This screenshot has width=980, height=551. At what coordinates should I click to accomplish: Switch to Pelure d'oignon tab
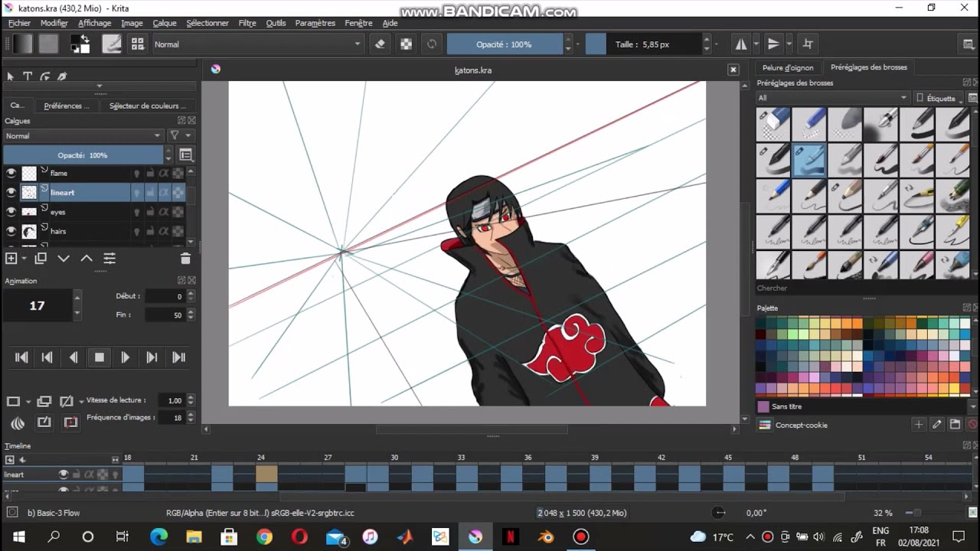[788, 67]
